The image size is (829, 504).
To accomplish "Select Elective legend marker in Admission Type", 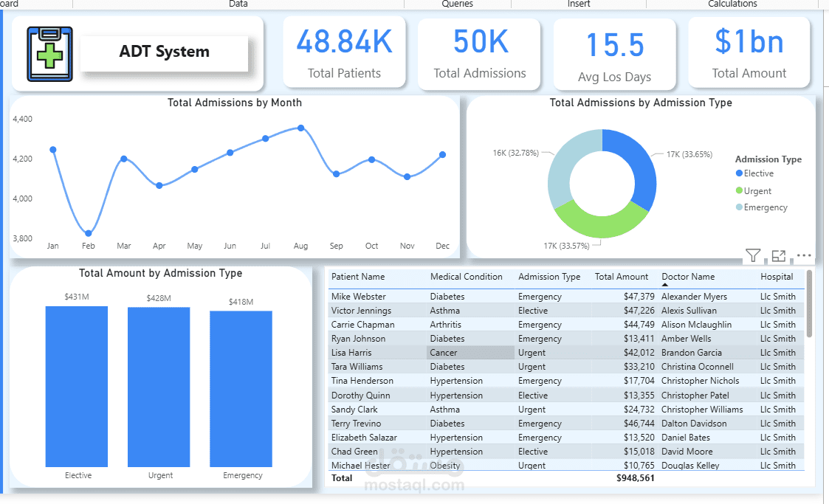I will 739,173.
